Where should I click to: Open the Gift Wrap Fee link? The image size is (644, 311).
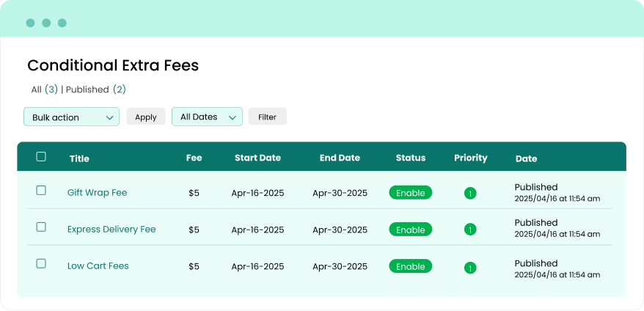point(97,193)
